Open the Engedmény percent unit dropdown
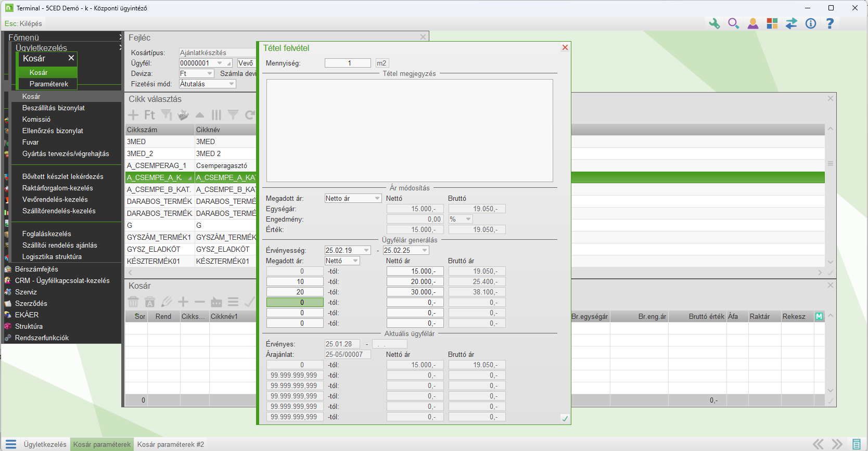 (x=468, y=220)
